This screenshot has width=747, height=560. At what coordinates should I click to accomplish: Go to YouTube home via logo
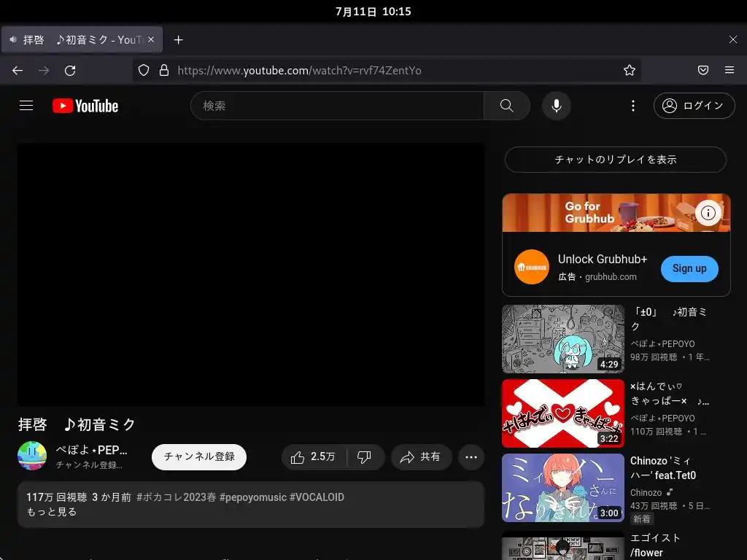pyautogui.click(x=85, y=106)
